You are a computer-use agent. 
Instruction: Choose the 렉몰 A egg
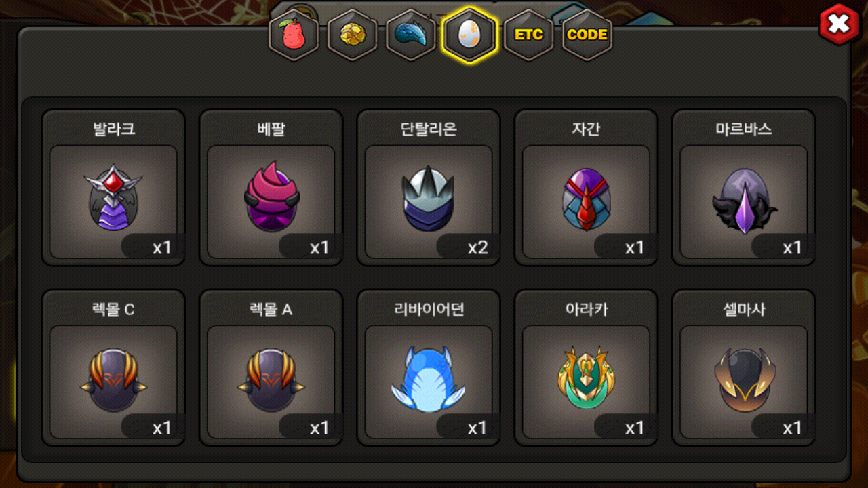(271, 380)
